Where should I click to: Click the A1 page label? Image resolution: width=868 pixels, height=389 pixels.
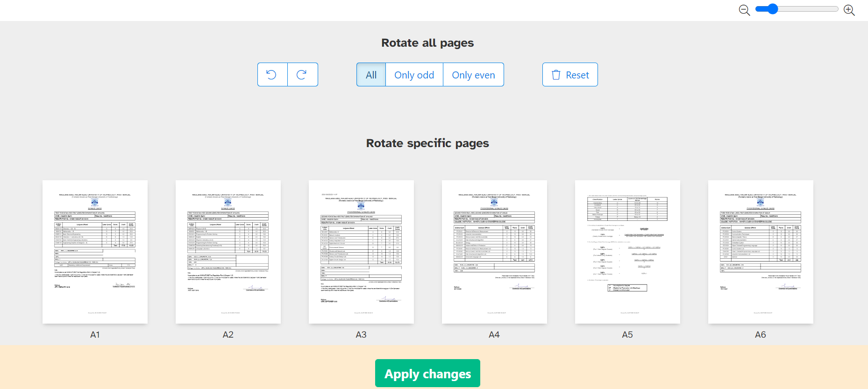tap(95, 335)
